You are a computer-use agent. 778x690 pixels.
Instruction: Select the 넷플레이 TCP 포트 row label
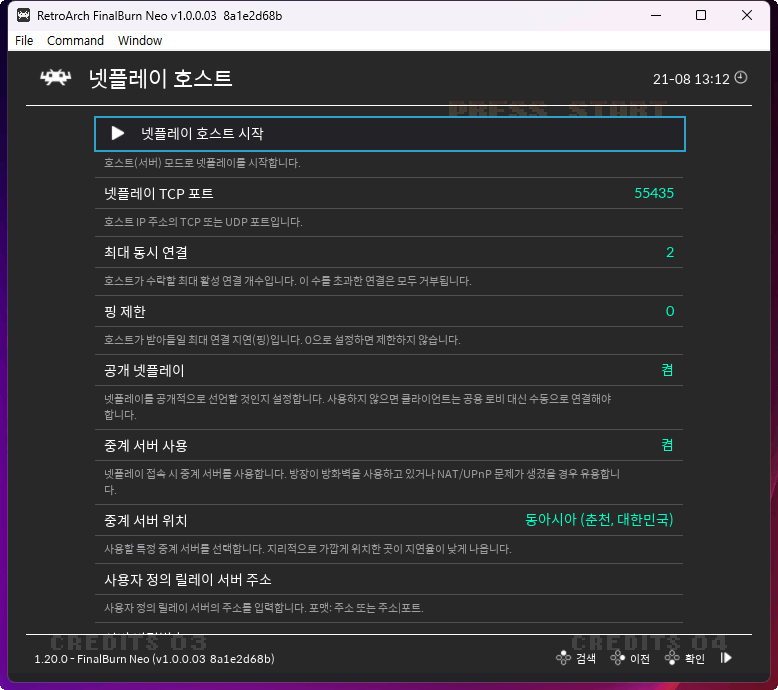pos(159,193)
